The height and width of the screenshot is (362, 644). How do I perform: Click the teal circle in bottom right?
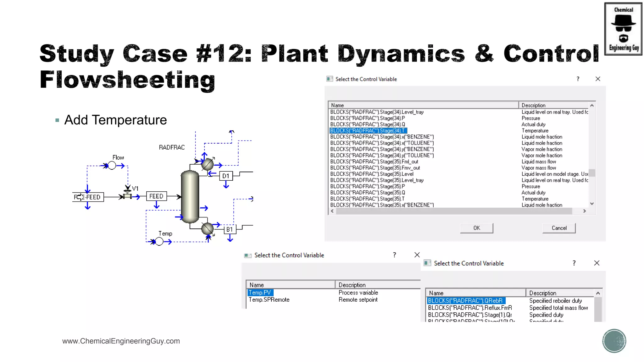coord(614,341)
